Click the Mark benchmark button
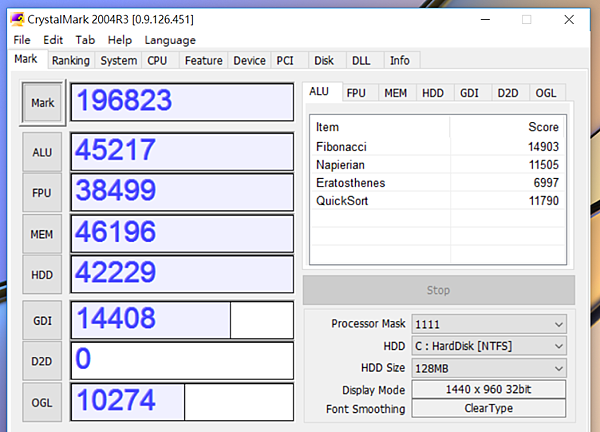600x432 pixels. pyautogui.click(x=42, y=103)
